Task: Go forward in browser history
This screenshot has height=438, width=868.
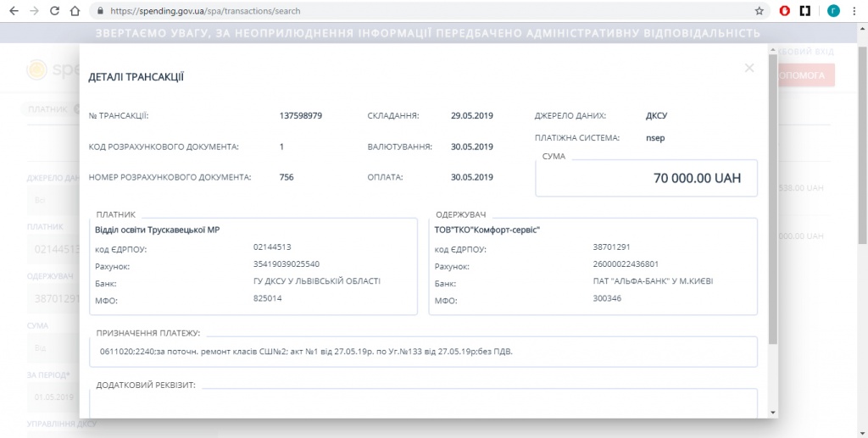Action: [34, 11]
